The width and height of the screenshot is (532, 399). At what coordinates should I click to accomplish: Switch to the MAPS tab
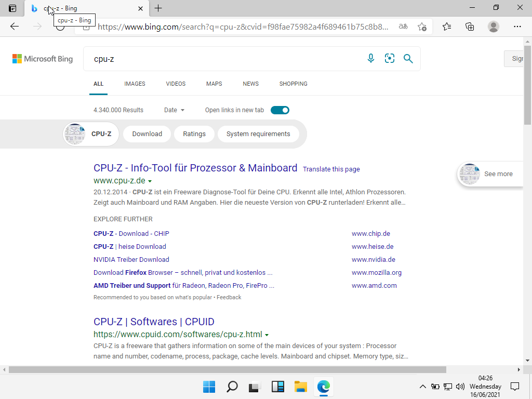pyautogui.click(x=214, y=84)
